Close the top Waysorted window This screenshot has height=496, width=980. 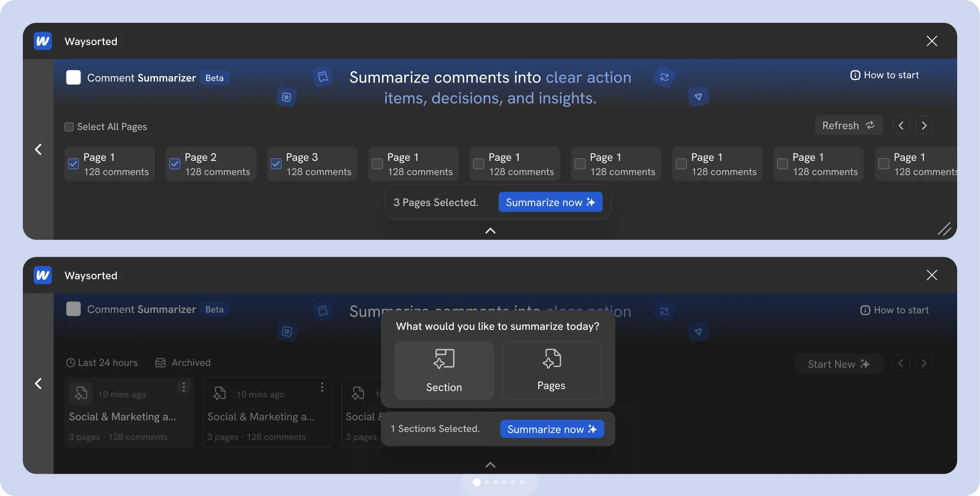[x=932, y=41]
